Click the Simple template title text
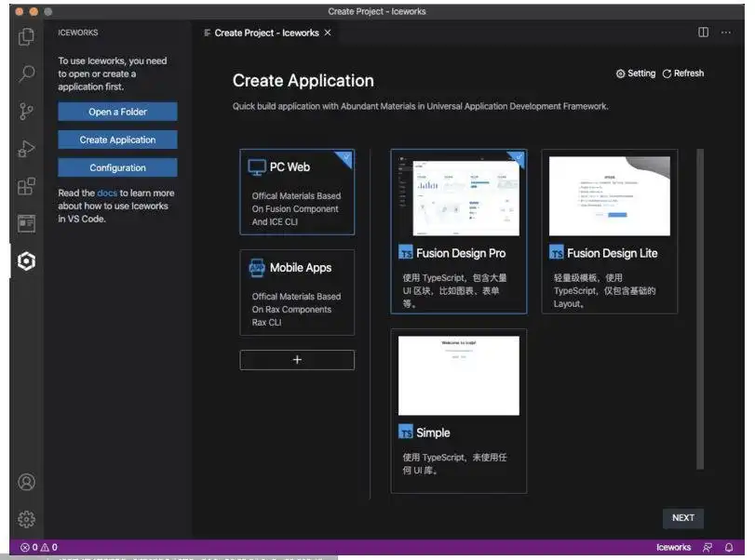The image size is (755, 560). tap(433, 433)
